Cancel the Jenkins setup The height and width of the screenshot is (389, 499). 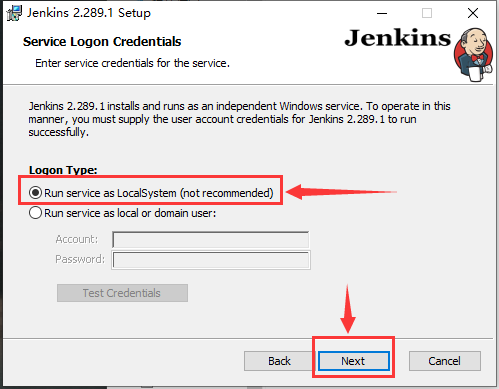point(445,361)
